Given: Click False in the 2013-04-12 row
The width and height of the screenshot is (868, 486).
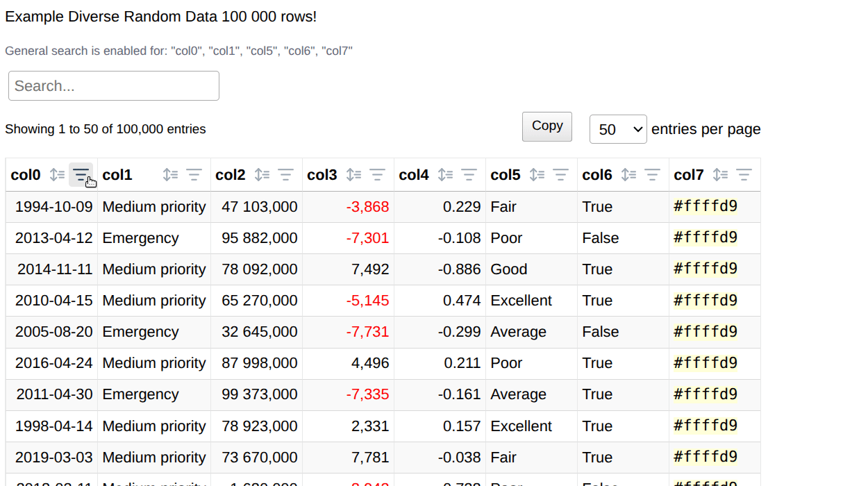Looking at the screenshot, I should (x=601, y=237).
